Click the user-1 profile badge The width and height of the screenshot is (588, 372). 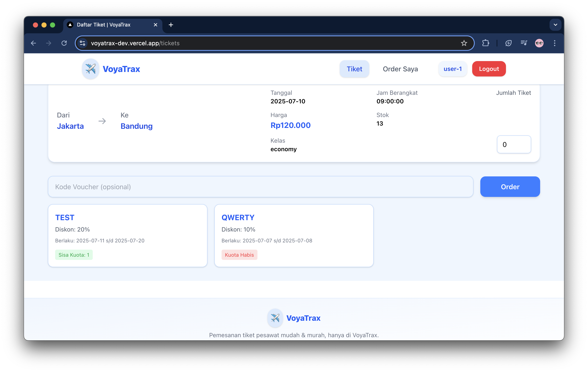click(x=453, y=69)
